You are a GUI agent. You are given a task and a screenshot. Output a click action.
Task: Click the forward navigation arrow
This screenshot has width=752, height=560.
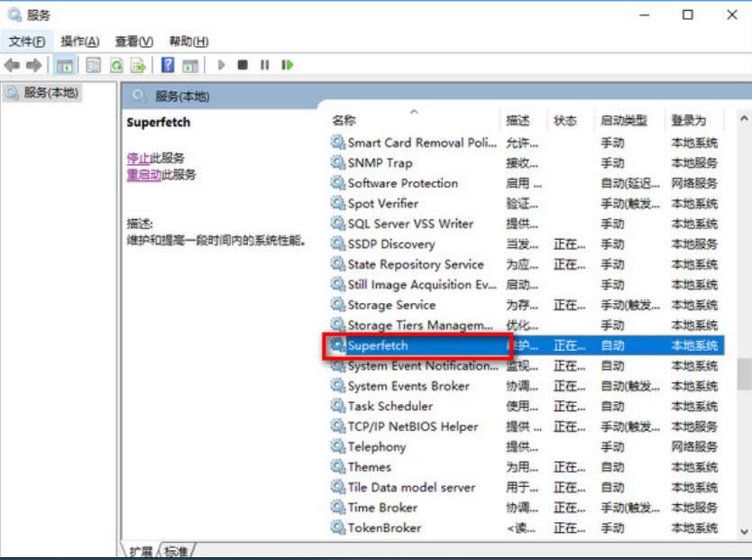pyautogui.click(x=33, y=65)
